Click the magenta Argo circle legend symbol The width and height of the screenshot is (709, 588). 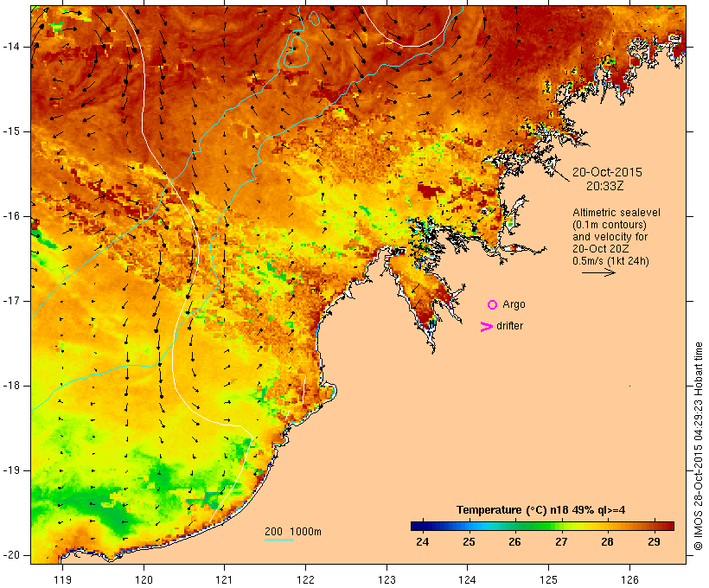click(x=493, y=305)
